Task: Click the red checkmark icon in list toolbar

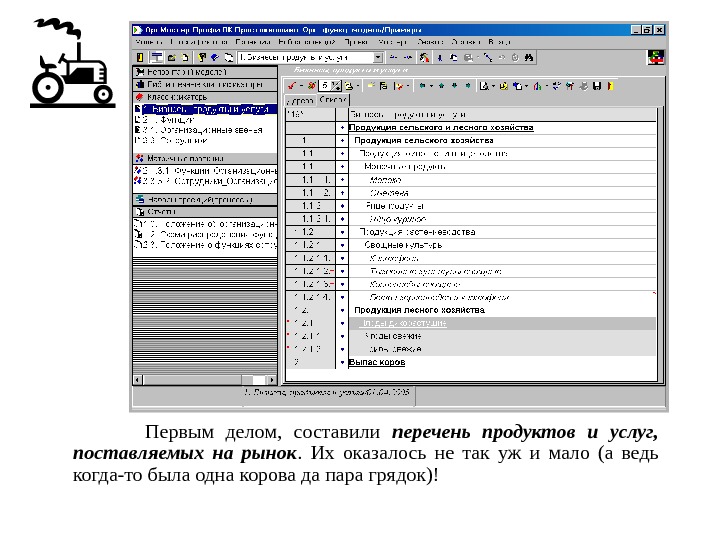Action: 292,86
